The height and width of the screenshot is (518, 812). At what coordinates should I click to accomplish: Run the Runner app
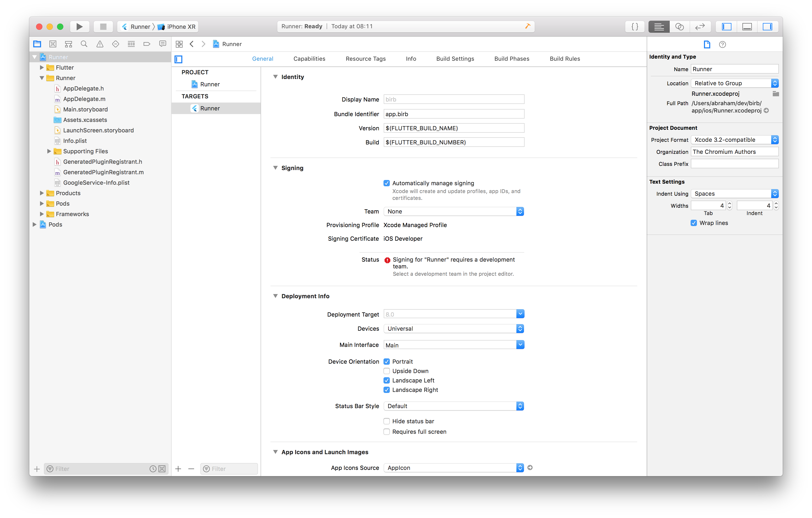tap(80, 27)
